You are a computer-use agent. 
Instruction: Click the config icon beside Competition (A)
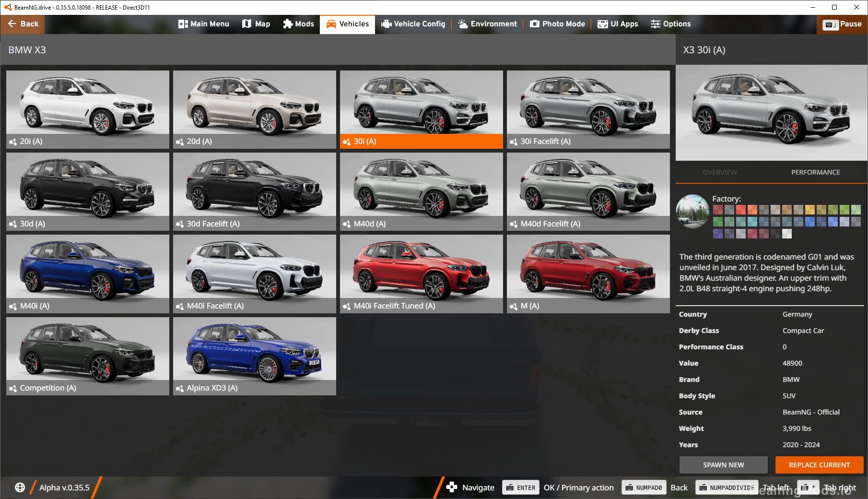(x=13, y=388)
